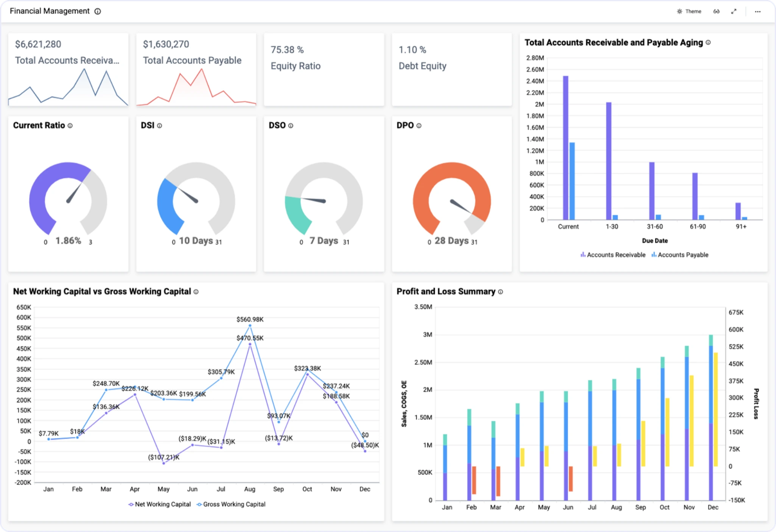
Task: Click the $1,630,270 value
Action: point(166,44)
